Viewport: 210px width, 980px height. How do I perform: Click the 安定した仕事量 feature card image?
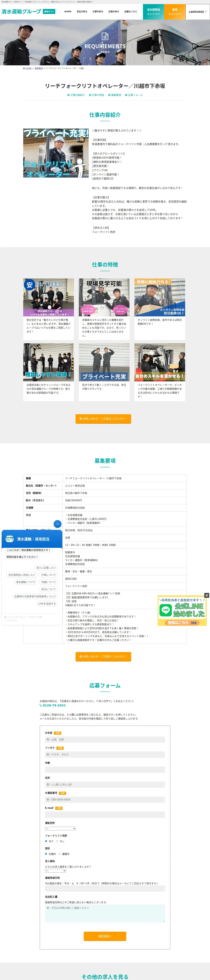[x=48, y=297]
